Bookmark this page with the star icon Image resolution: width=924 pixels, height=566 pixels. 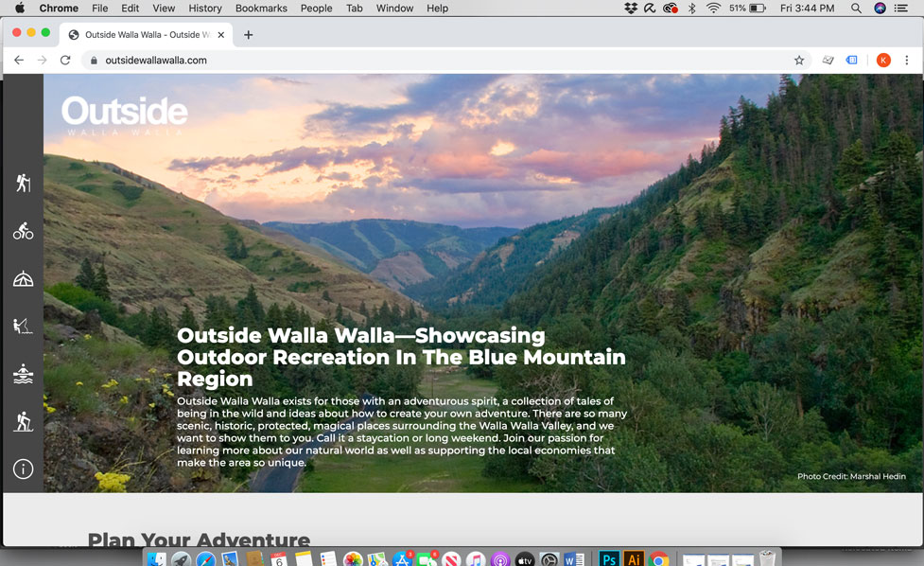pyautogui.click(x=799, y=61)
